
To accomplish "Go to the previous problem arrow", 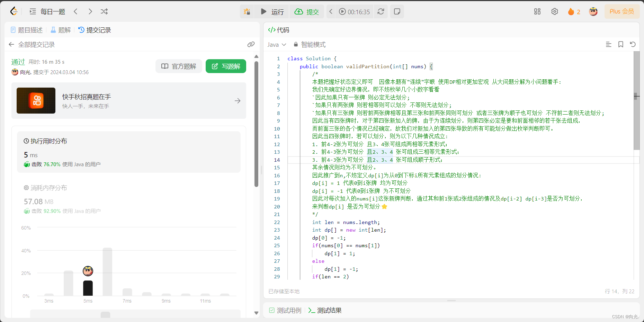I will (75, 11).
